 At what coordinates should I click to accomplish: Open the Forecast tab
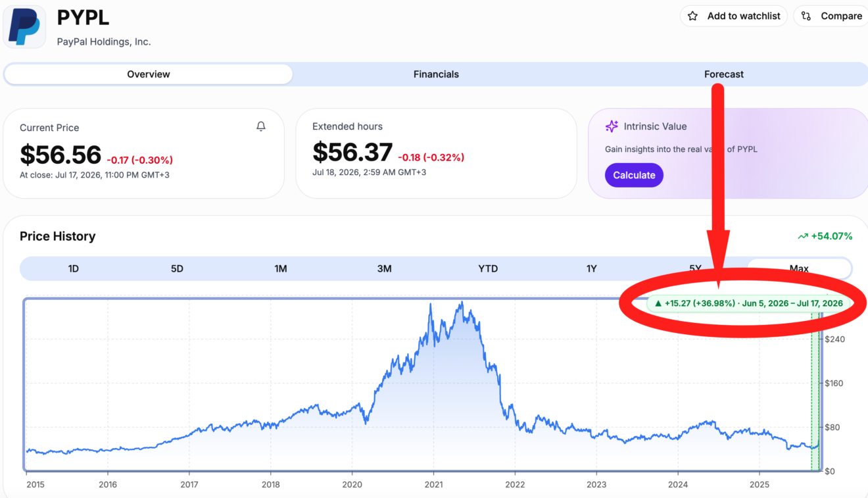pos(724,74)
